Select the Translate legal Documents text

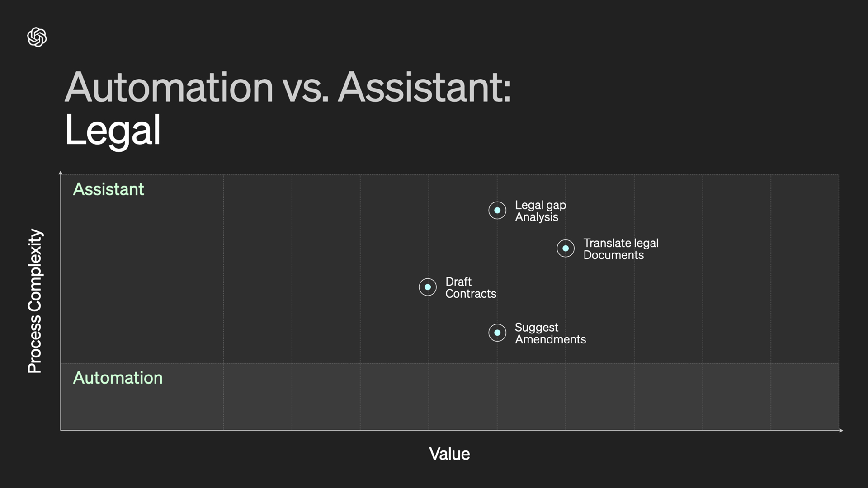point(621,249)
